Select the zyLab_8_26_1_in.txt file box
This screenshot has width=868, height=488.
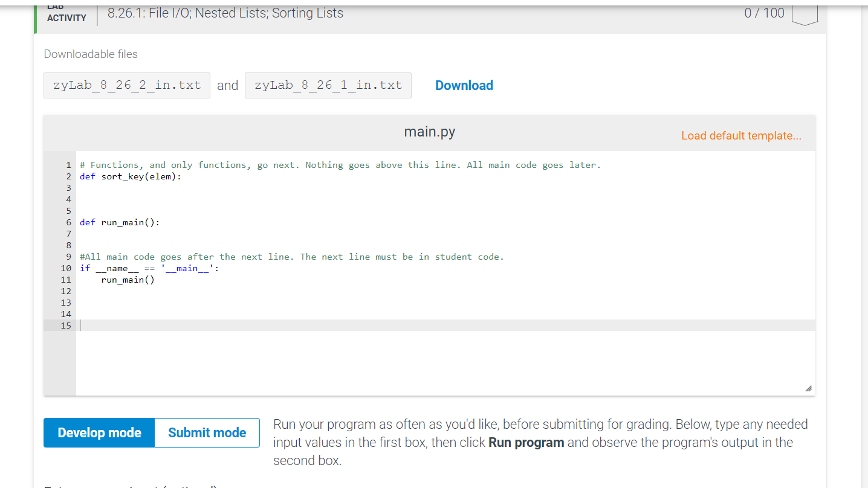pos(328,85)
